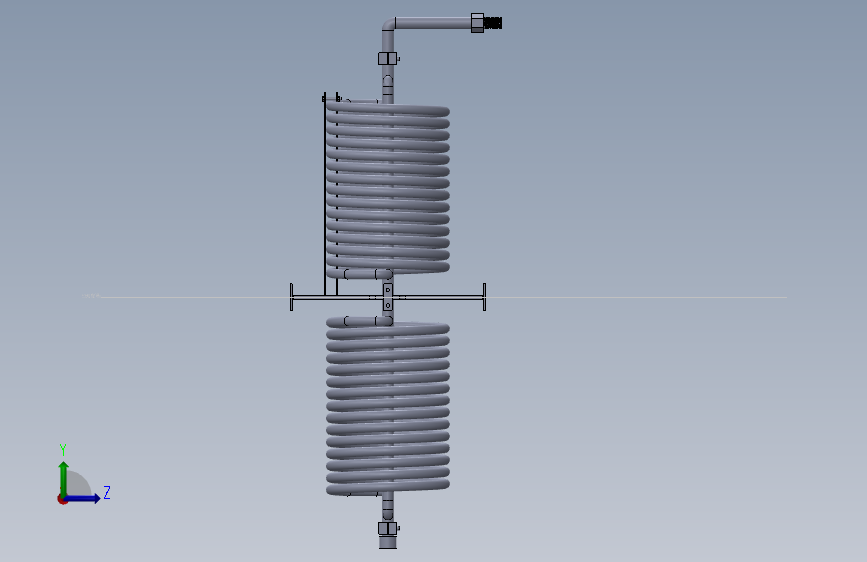Pick the top horizontal pipe segment
Screen dimensions: 867x562
(433, 23)
